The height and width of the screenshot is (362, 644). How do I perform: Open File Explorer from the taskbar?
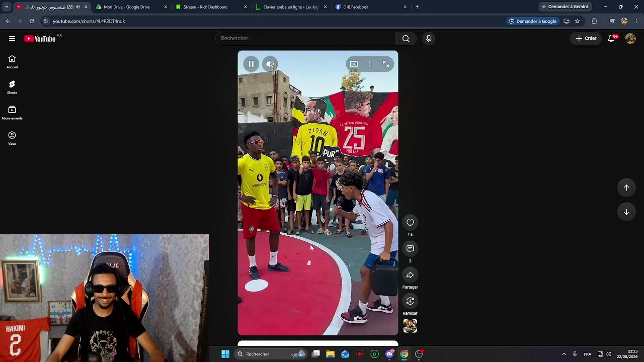[x=330, y=354]
